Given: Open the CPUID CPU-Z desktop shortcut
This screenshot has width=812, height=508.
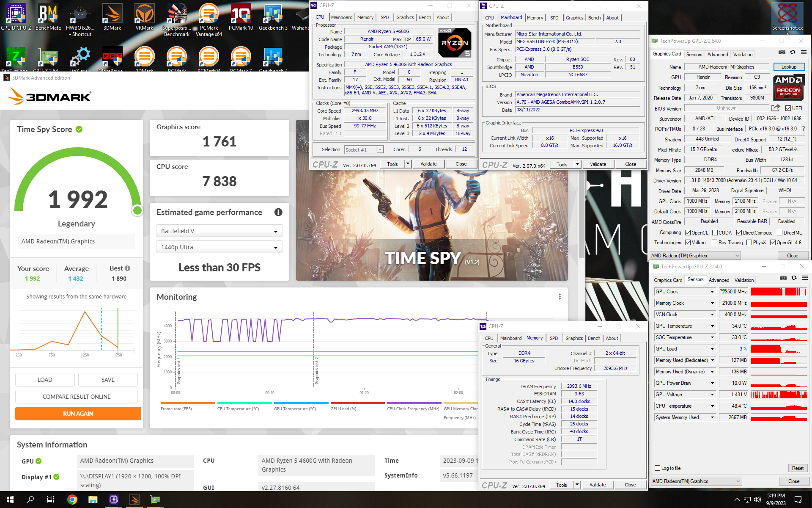Looking at the screenshot, I should click(16, 17).
